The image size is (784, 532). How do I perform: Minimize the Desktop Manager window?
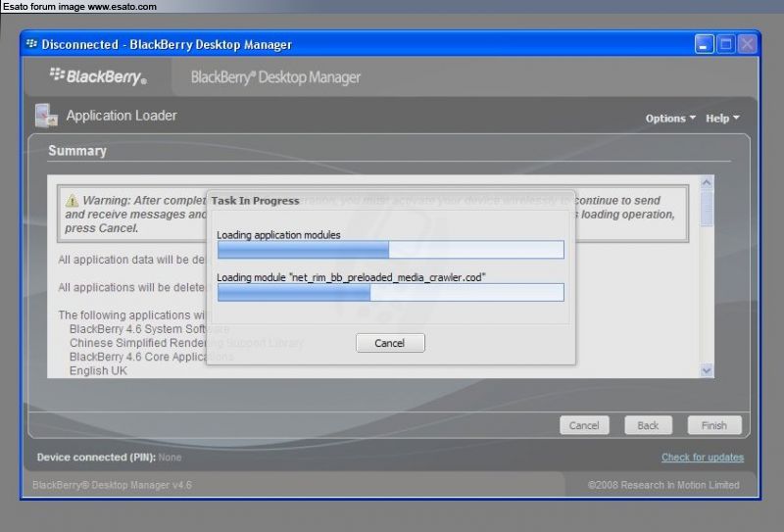click(704, 44)
